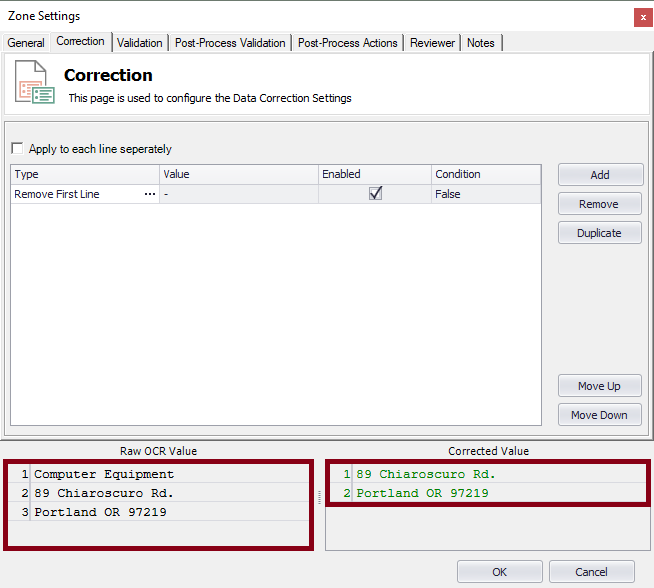Go to Post-Process Validation tab
Image resolution: width=654 pixels, height=588 pixels.
point(230,43)
